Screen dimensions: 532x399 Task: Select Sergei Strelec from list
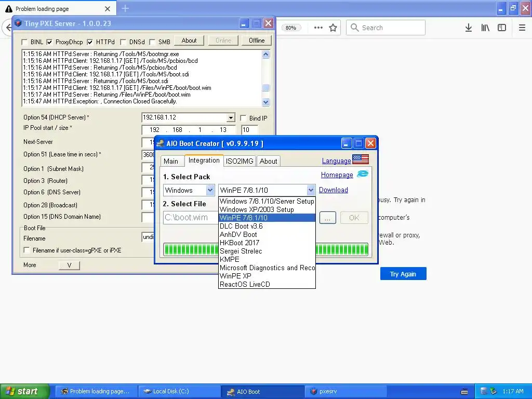tap(267, 251)
